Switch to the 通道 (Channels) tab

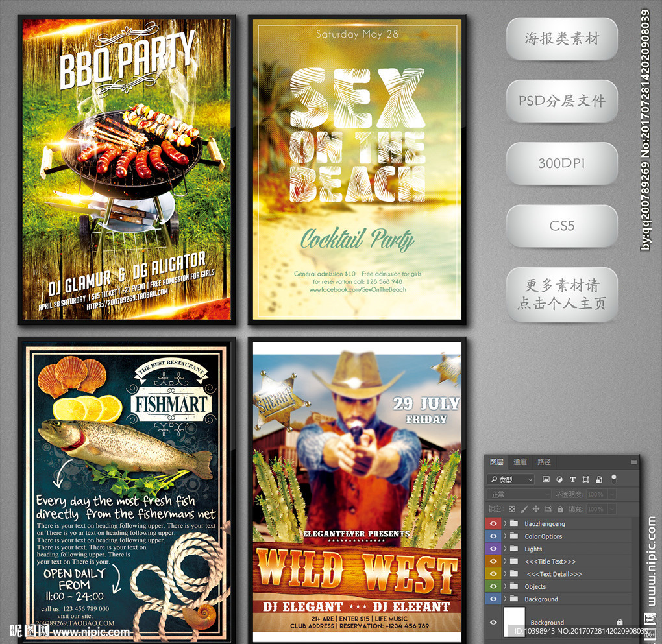pos(520,462)
